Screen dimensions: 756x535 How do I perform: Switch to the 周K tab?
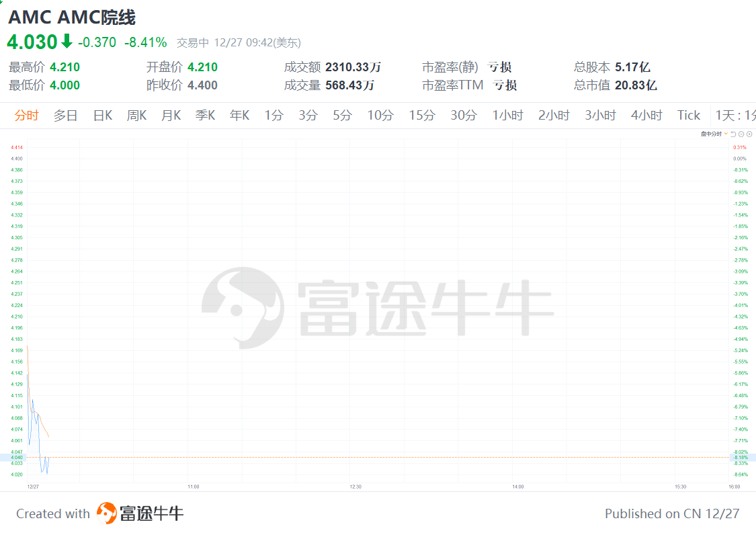click(137, 116)
